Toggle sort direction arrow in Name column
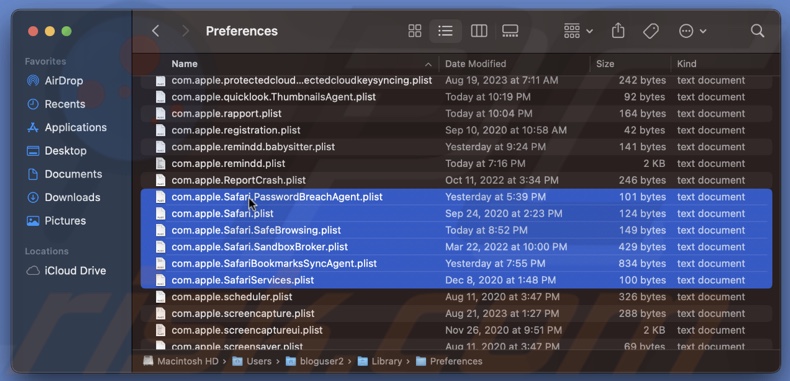 click(428, 65)
